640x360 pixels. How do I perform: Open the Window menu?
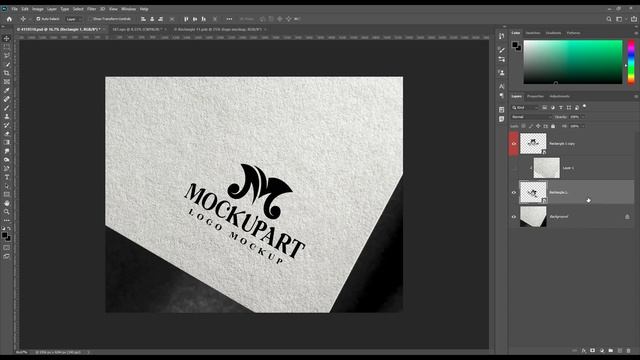[x=128, y=9]
